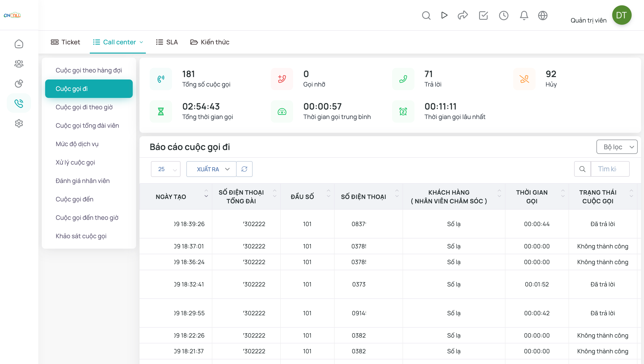Image resolution: width=644 pixels, height=364 pixels.
Task: Expand the Call center tab menu
Action: [118, 42]
